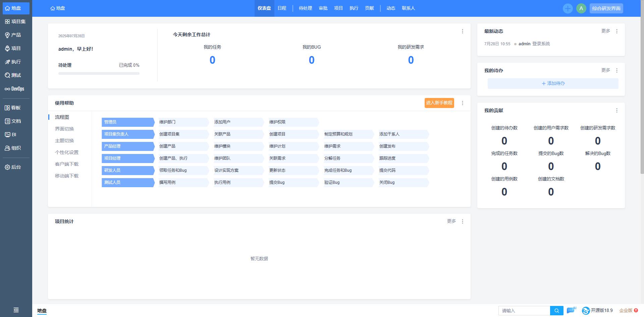
Task: Open the 我的待办 block's three-dot menu
Action: tap(616, 70)
